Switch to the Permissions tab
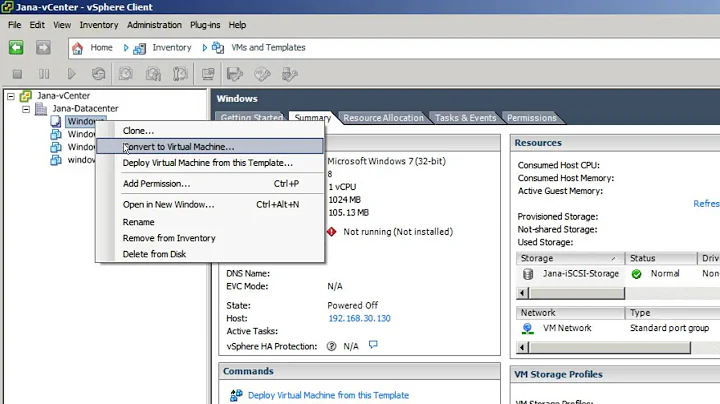 pyautogui.click(x=532, y=118)
